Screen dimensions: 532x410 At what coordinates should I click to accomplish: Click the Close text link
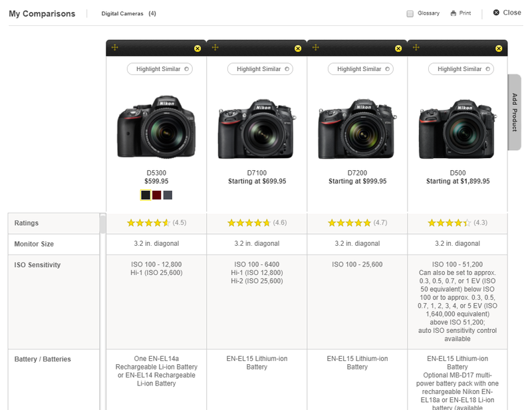(512, 13)
